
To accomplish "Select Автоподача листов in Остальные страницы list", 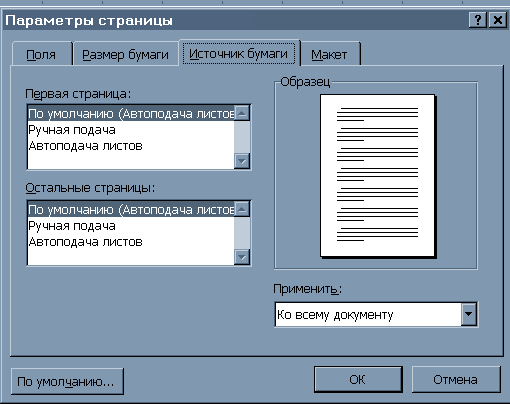I will tap(131, 242).
